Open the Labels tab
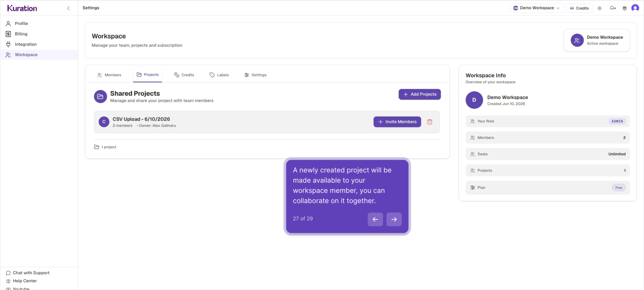Screen dimensions: 644x290 219,75
